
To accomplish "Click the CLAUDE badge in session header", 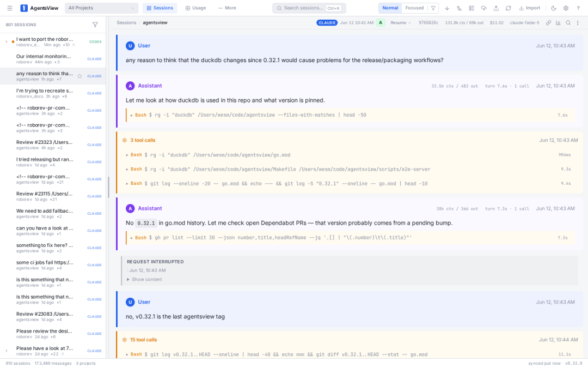I will (327, 23).
